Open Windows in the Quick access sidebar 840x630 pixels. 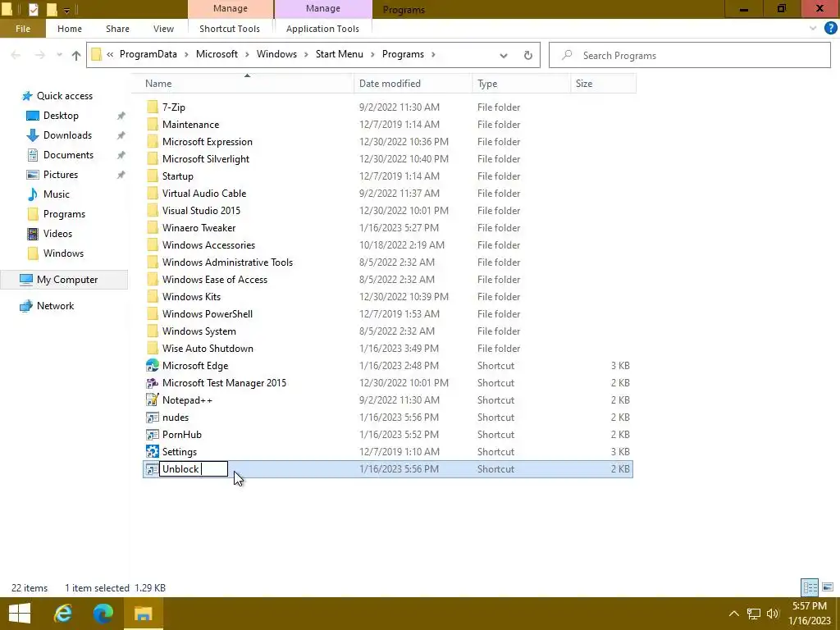(x=63, y=253)
